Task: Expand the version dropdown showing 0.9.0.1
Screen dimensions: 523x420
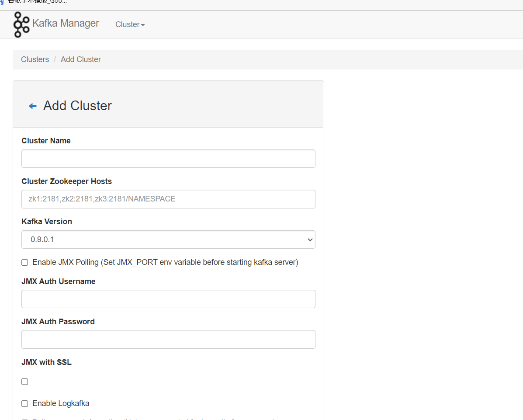Action: (168, 240)
